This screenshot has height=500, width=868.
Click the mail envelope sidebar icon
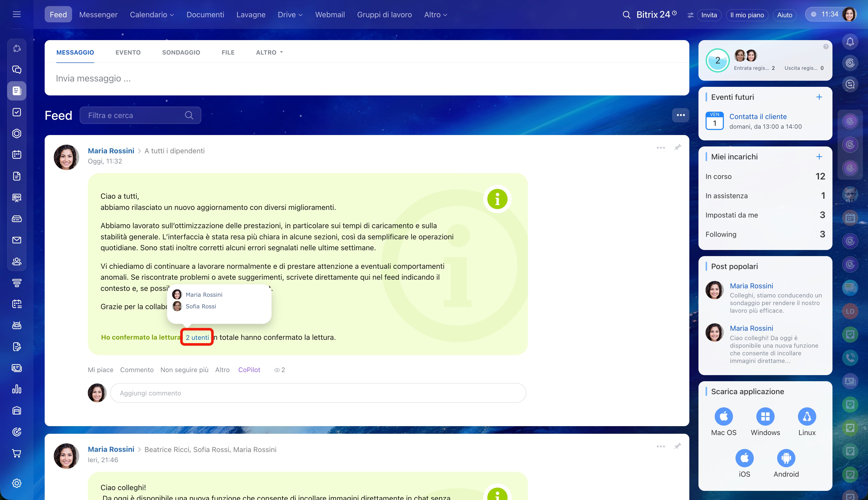point(16,240)
